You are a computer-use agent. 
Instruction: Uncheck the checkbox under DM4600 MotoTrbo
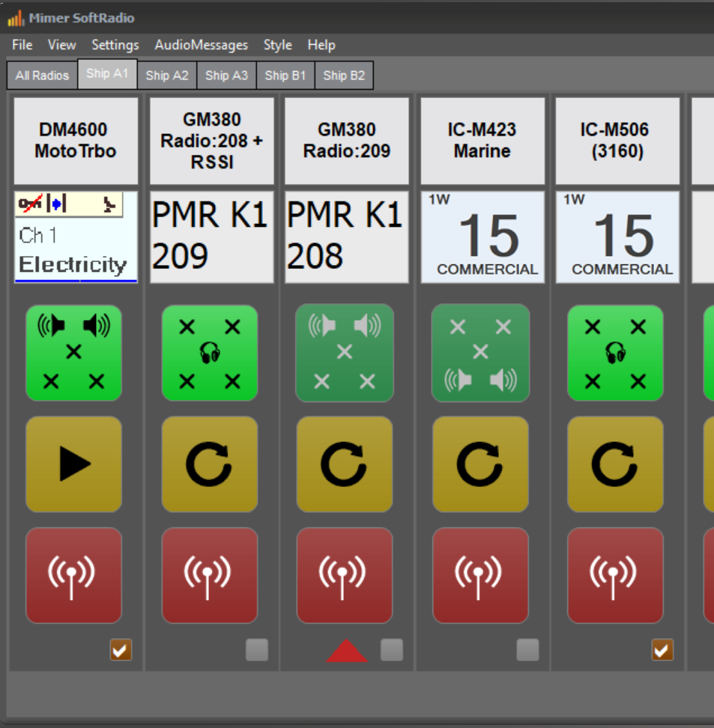click(121, 650)
